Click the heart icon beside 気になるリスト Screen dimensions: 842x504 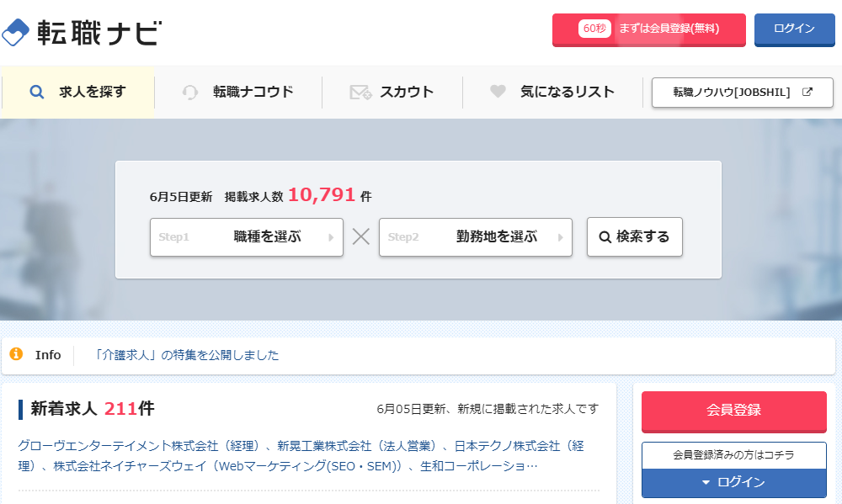(x=498, y=92)
